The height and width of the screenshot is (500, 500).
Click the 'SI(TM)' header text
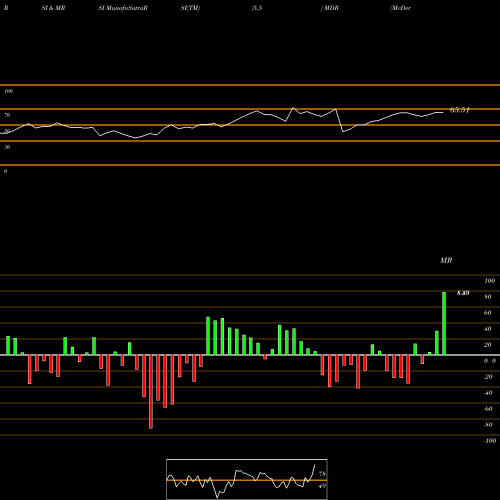coord(190,8)
